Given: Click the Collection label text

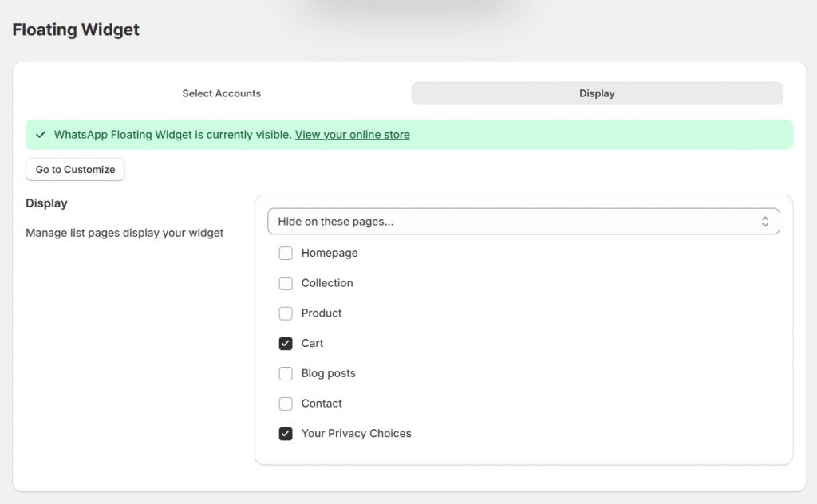Looking at the screenshot, I should [x=327, y=283].
